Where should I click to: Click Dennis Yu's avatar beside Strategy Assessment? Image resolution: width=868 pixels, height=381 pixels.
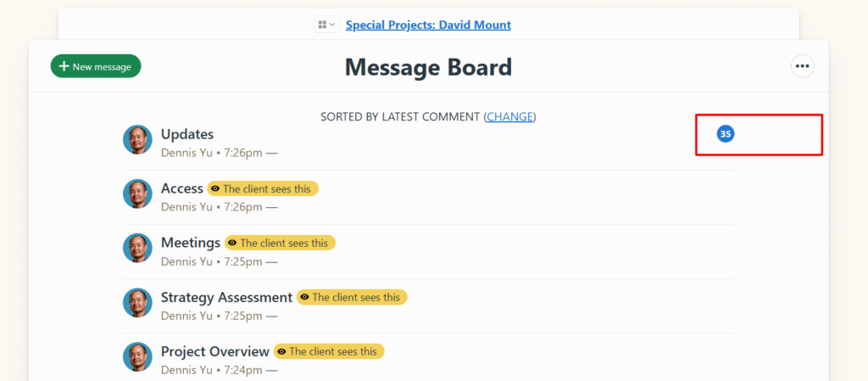[x=137, y=303]
